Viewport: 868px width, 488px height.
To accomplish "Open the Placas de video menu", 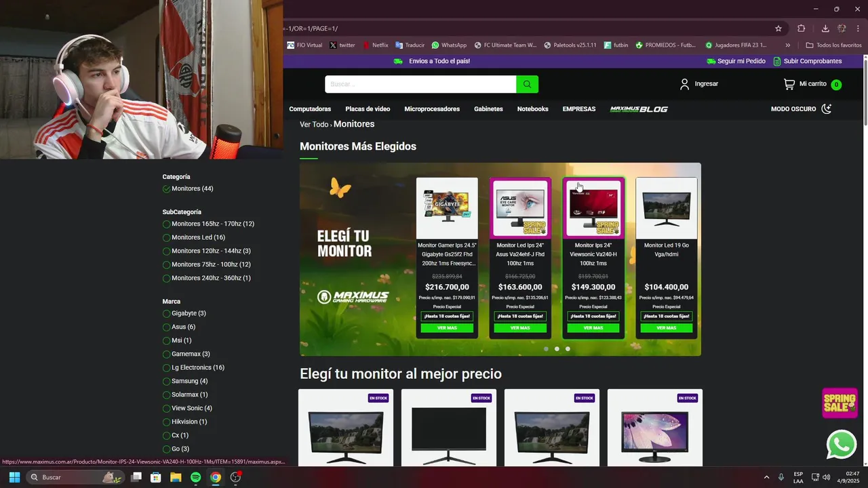I will tap(368, 109).
